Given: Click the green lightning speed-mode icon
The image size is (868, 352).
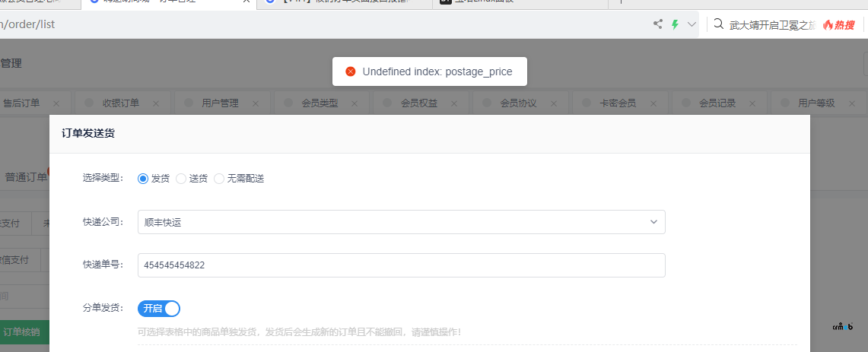Looking at the screenshot, I should 675,24.
